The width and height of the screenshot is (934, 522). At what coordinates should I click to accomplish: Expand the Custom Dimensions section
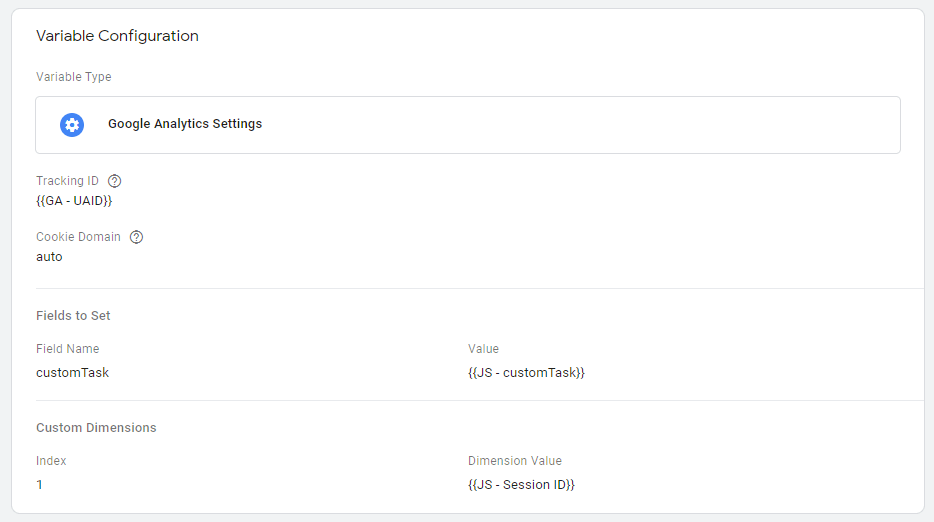[x=96, y=428]
